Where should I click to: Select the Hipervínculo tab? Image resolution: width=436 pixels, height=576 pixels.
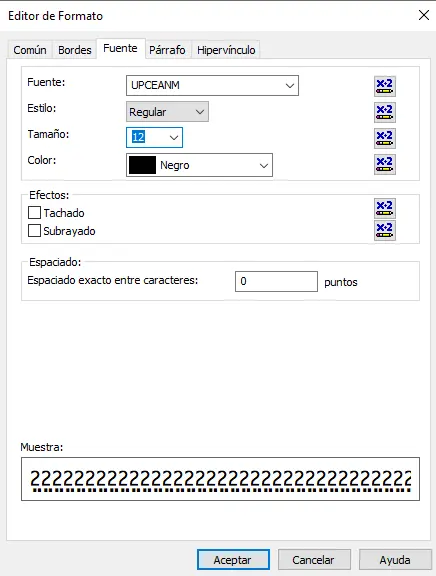point(226,50)
